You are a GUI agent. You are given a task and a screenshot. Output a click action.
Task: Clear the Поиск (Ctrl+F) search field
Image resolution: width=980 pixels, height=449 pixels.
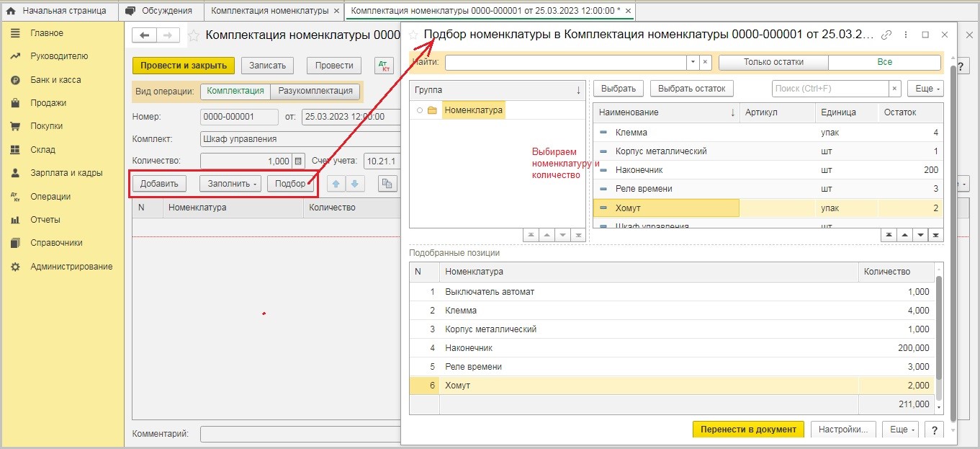click(895, 89)
